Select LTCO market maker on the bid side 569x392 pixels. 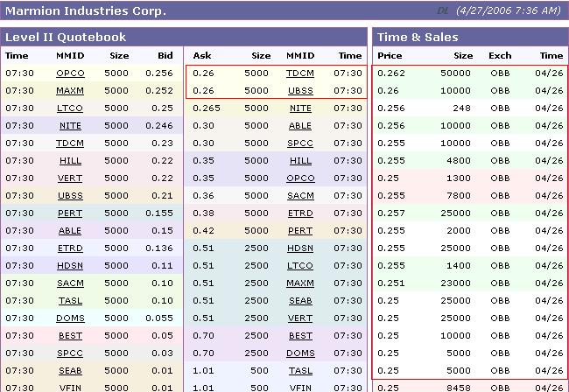coord(70,108)
